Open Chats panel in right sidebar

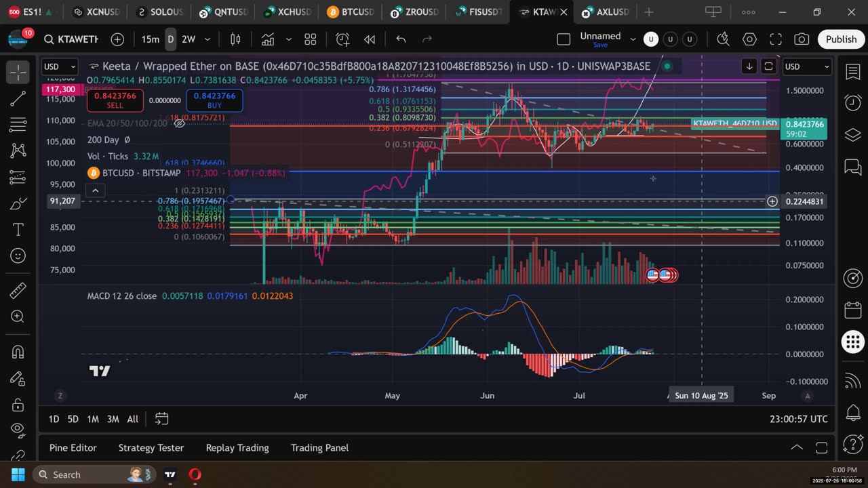tap(852, 167)
